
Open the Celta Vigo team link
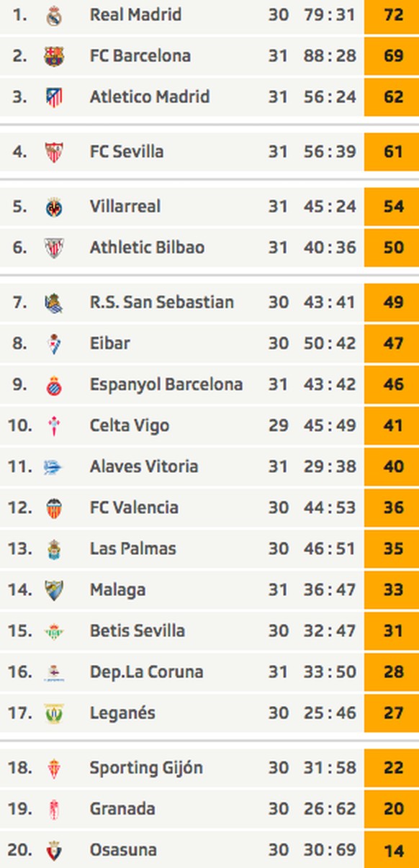(129, 425)
